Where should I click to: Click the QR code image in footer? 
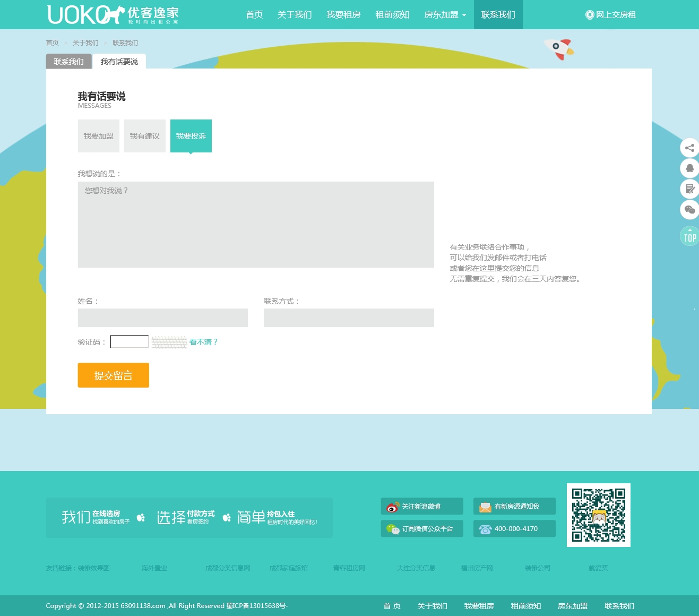coord(599,515)
